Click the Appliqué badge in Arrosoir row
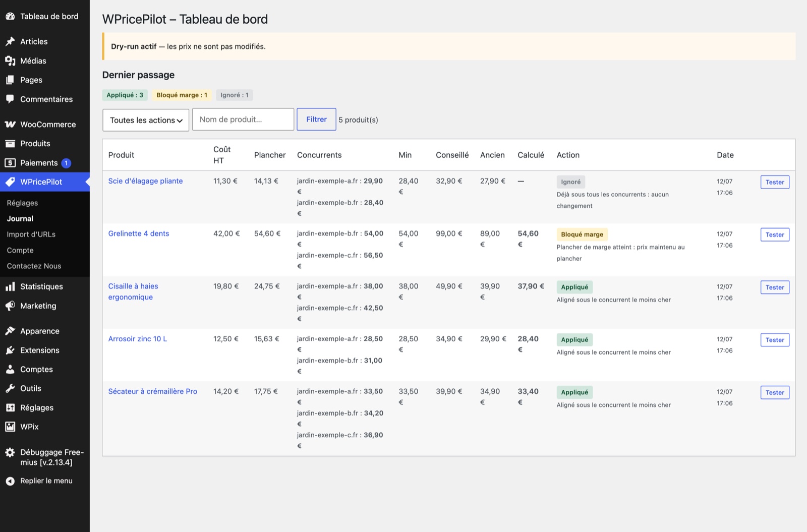 [x=574, y=340]
